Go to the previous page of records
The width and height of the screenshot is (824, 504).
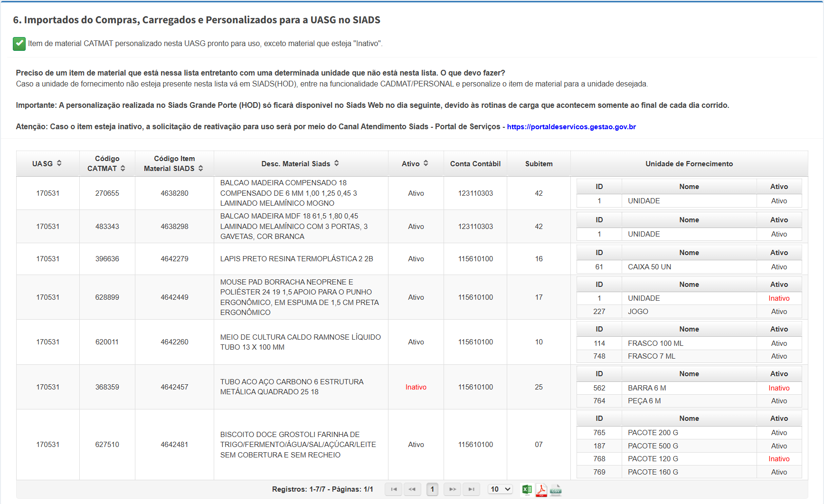point(412,489)
